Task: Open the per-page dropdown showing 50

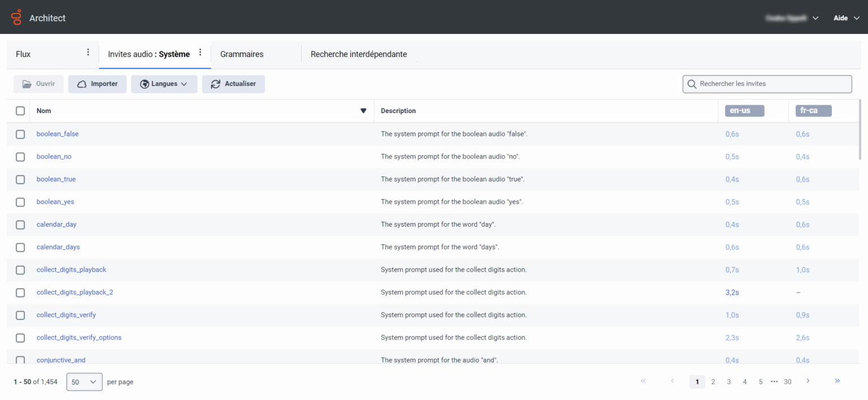Action: 84,382
